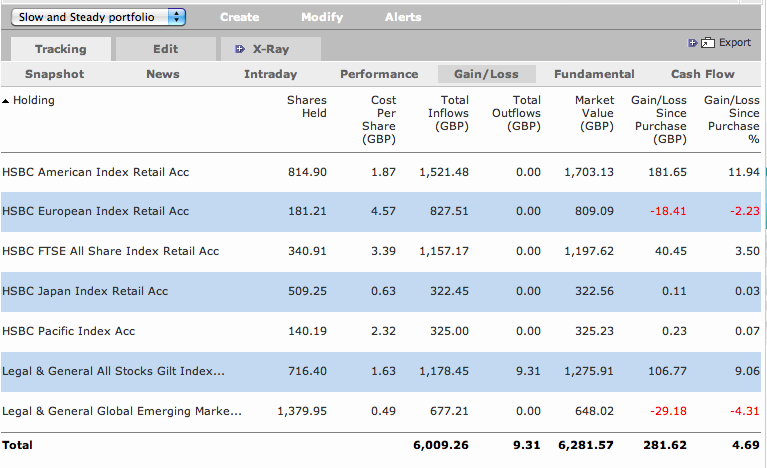Click the total percentage 4.69 value
Screen dimensions: 767x468
pyautogui.click(x=746, y=446)
